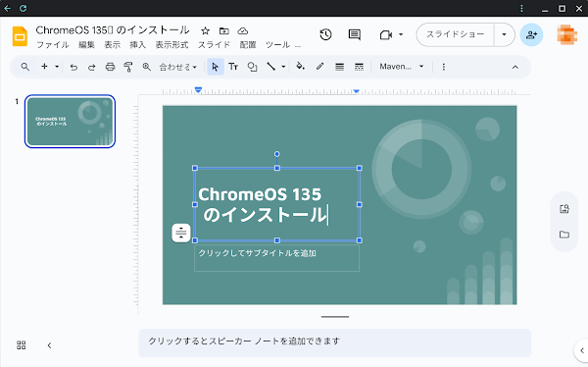Select slide 1 thumbnail in filmstrip
Screen dimensions: 588x367
click(x=70, y=122)
